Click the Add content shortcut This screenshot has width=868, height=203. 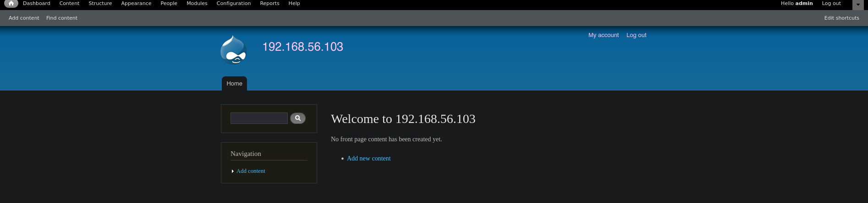coord(24,18)
